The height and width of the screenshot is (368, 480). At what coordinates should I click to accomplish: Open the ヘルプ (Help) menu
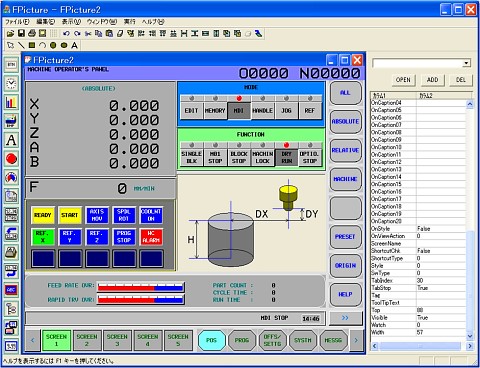(x=153, y=22)
